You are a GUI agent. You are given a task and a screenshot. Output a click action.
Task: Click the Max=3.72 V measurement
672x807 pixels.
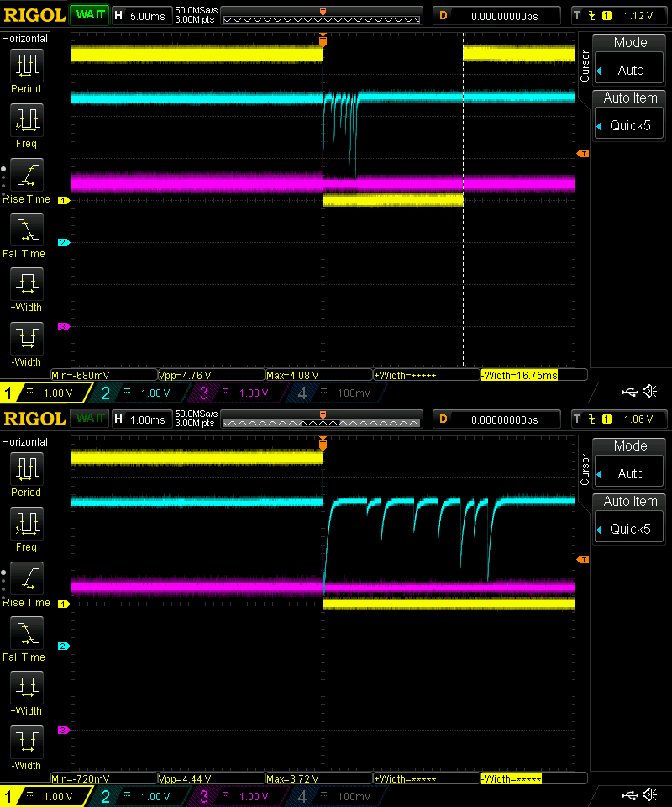292,778
